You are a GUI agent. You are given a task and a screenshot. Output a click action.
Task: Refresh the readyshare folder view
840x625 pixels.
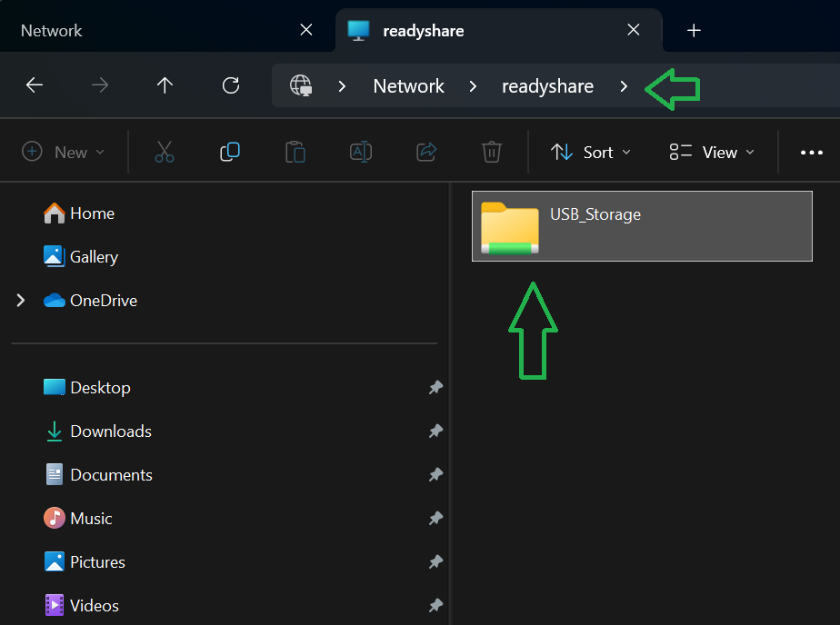click(231, 85)
